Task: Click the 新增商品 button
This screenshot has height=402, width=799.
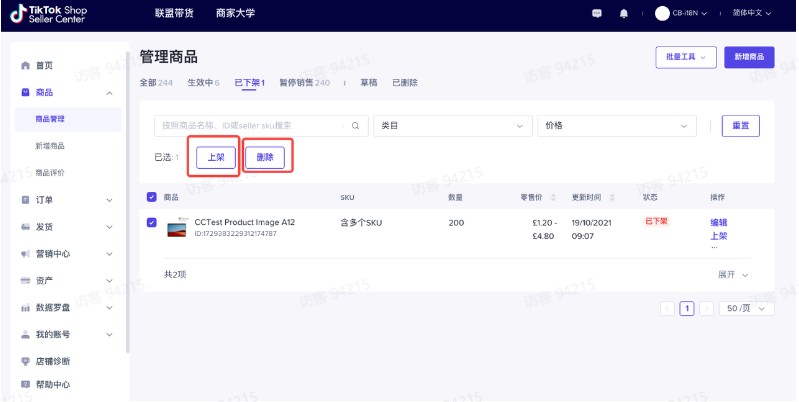Action: pyautogui.click(x=749, y=57)
